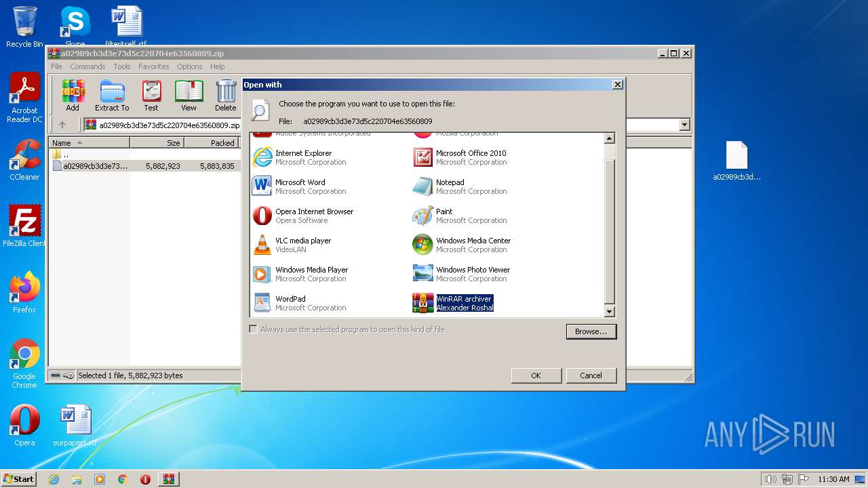The height and width of the screenshot is (488, 868).
Task: Click program list scrollbar up arrow
Action: coord(609,139)
